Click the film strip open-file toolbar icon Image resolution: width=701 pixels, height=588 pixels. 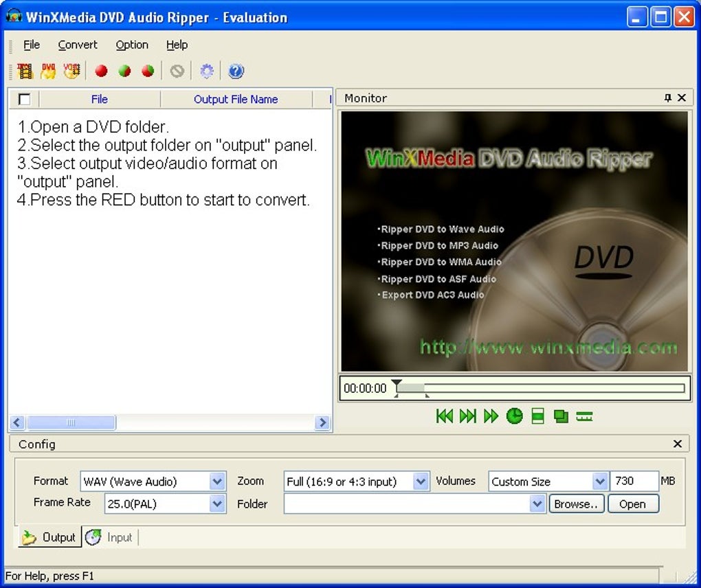click(x=25, y=71)
